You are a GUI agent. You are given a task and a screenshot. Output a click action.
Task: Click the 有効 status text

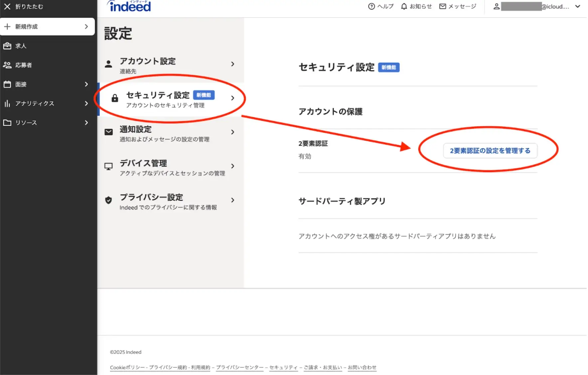[x=305, y=156]
